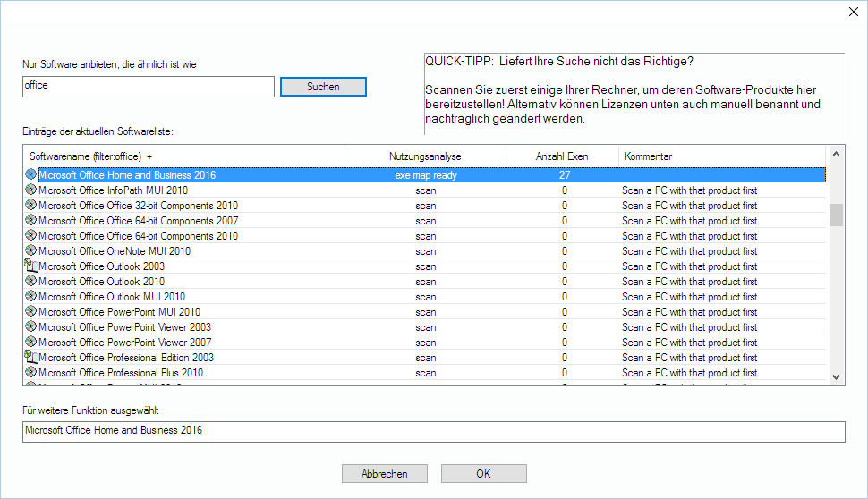868x499 pixels.
Task: Click icon beside Microsoft Office Professional Edition 2003
Action: [32, 358]
